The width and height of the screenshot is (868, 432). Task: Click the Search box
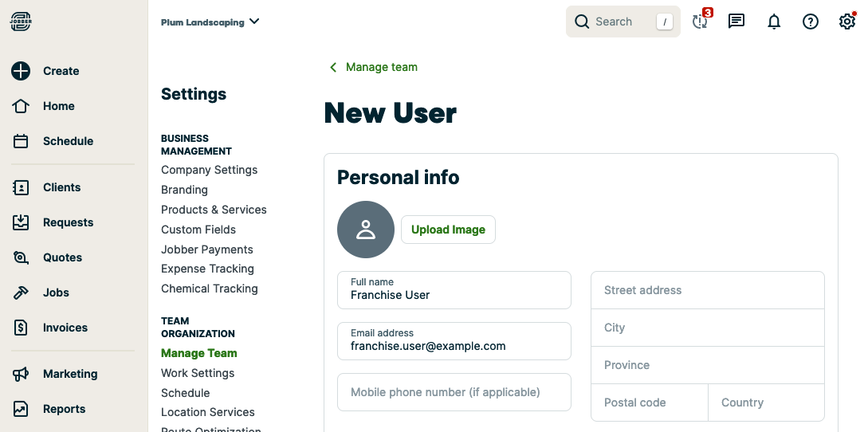(623, 22)
